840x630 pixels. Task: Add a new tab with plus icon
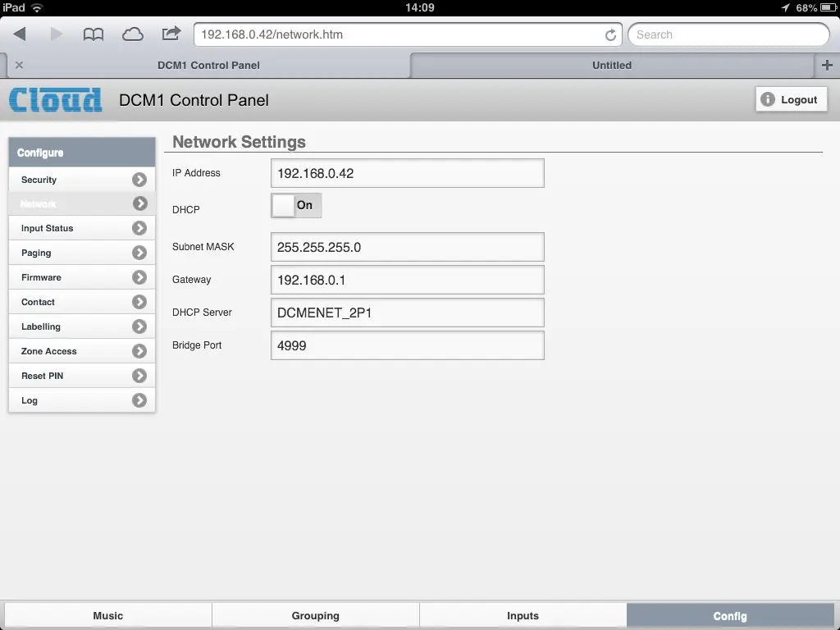point(827,65)
